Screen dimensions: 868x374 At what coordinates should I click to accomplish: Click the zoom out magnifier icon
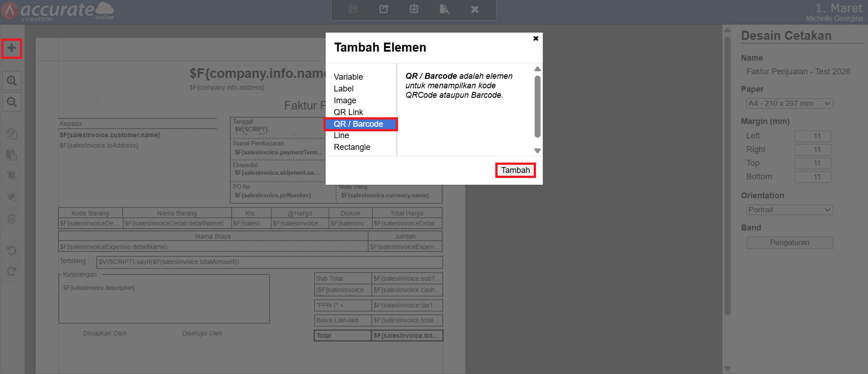pyautogui.click(x=12, y=102)
